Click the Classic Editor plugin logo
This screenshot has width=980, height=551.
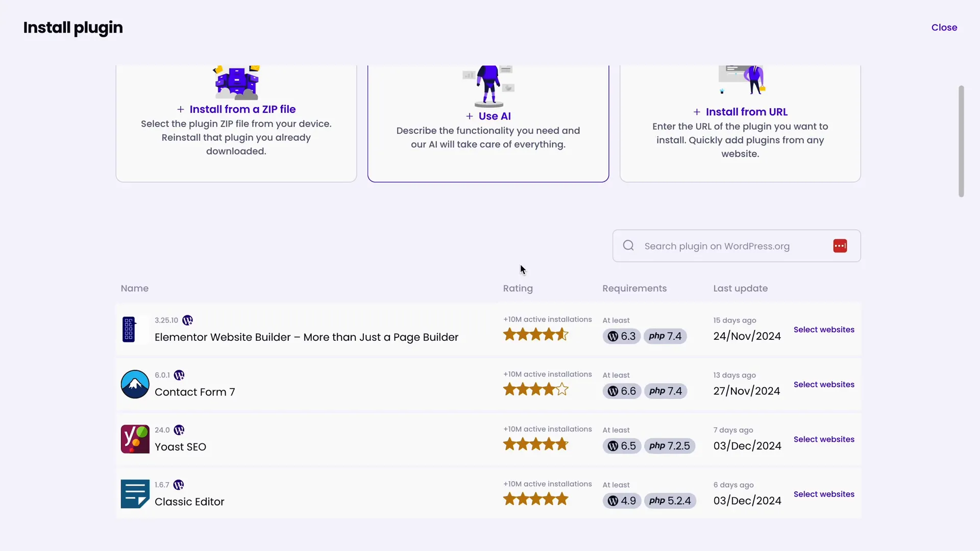point(135,494)
